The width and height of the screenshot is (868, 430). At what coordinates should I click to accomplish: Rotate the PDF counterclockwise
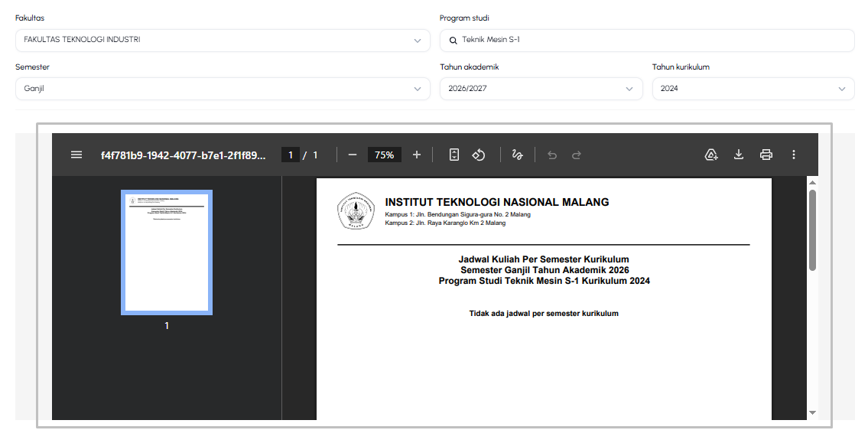click(478, 155)
